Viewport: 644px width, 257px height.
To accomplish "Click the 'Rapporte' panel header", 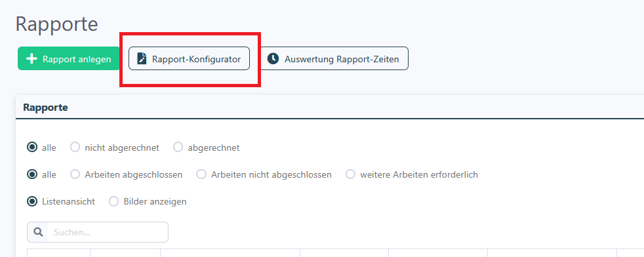I will click(46, 108).
